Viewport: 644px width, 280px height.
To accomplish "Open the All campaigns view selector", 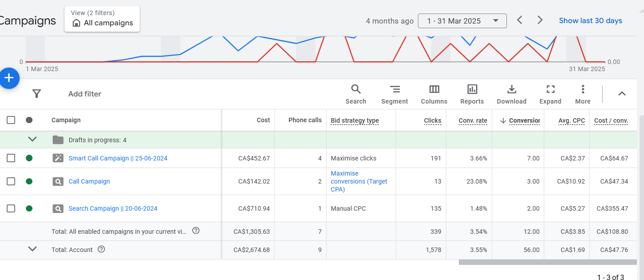I will pyautogui.click(x=102, y=19).
